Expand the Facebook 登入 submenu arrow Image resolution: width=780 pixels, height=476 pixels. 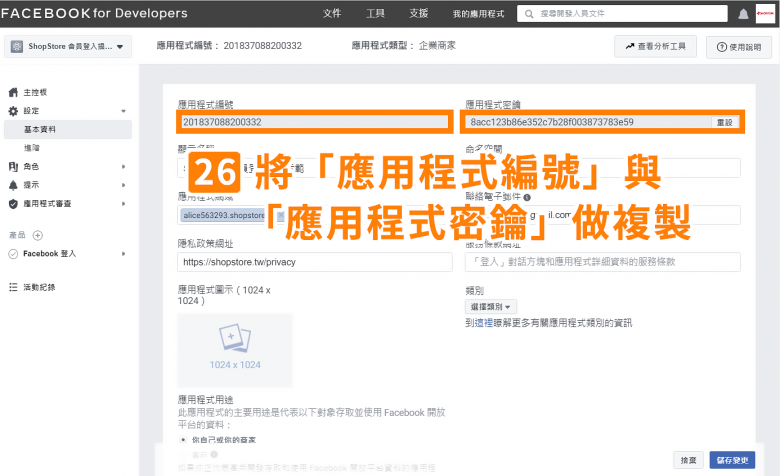tap(123, 254)
